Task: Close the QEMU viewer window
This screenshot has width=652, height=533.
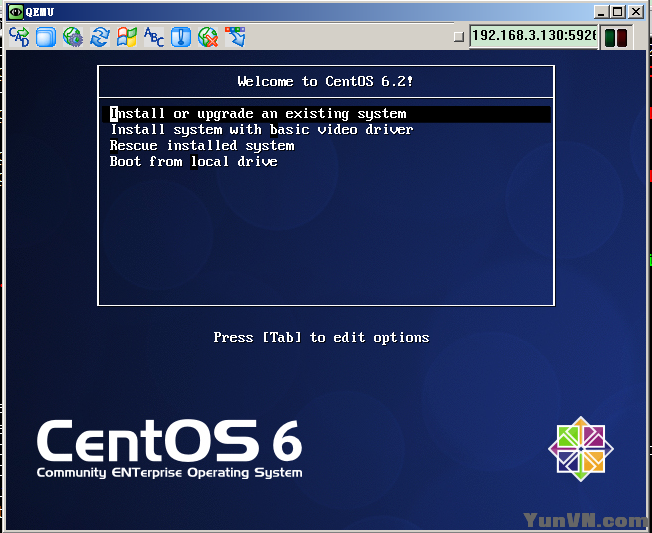Action: click(x=636, y=12)
